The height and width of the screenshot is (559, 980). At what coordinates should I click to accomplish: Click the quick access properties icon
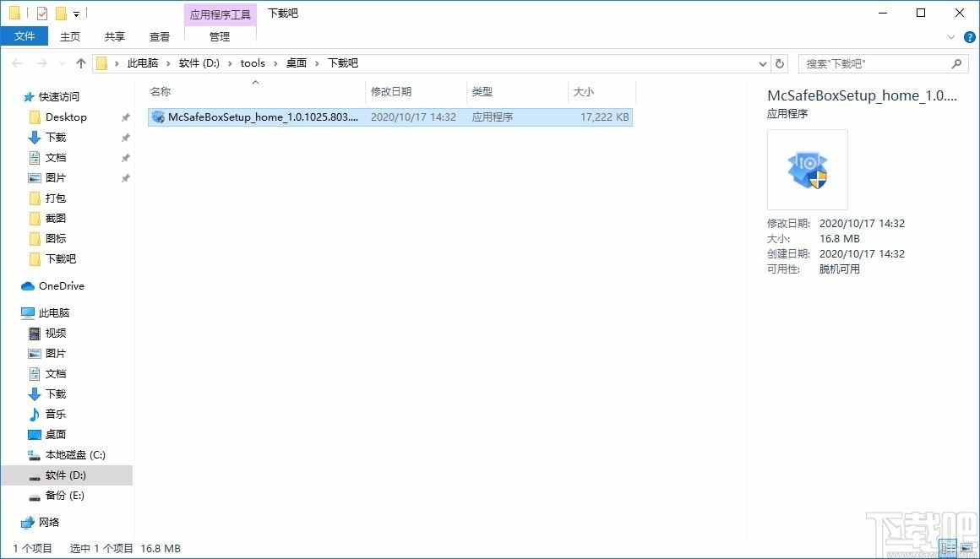pos(42,14)
